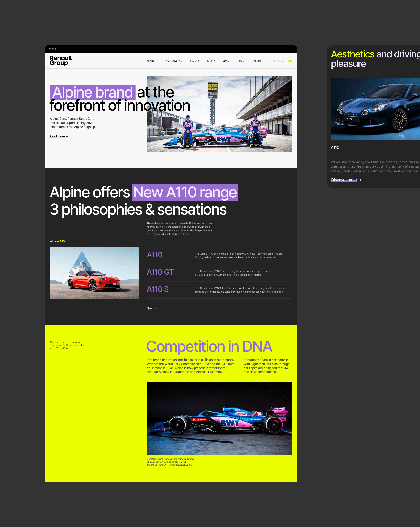
Task: Click the Read more link
Action: (x=57, y=136)
